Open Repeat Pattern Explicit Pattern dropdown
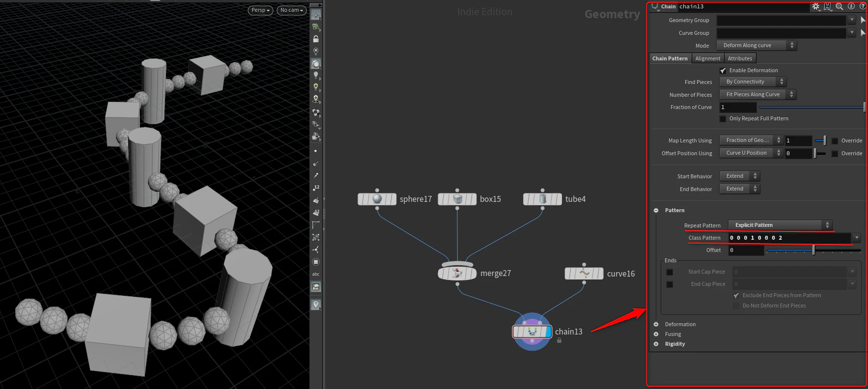Image resolution: width=868 pixels, height=389 pixels. click(780, 225)
